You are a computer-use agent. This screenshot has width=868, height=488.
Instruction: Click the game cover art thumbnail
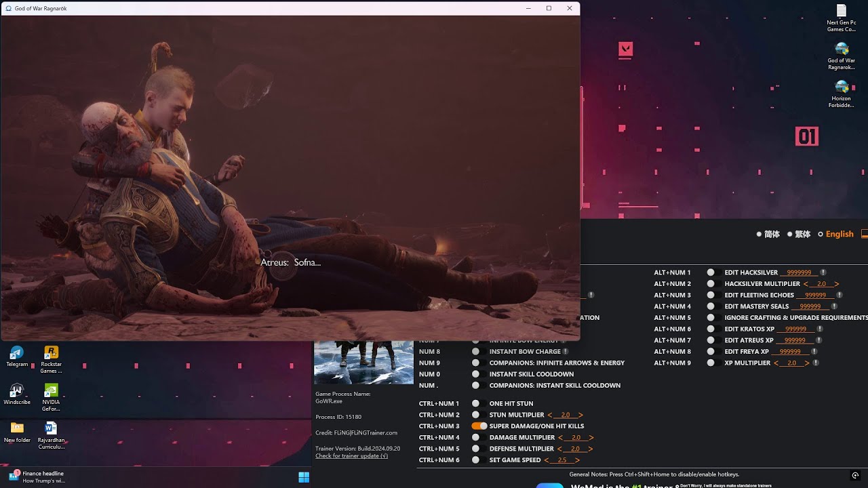click(x=363, y=363)
